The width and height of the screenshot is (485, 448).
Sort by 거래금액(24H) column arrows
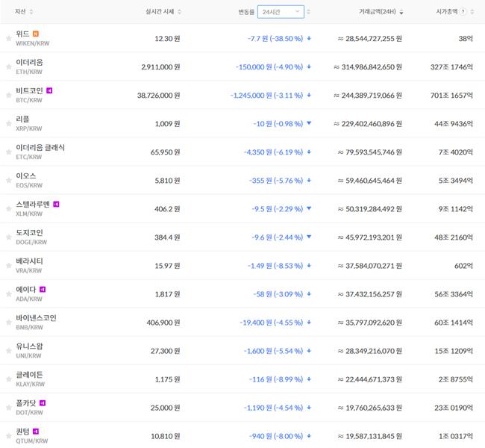pyautogui.click(x=401, y=12)
